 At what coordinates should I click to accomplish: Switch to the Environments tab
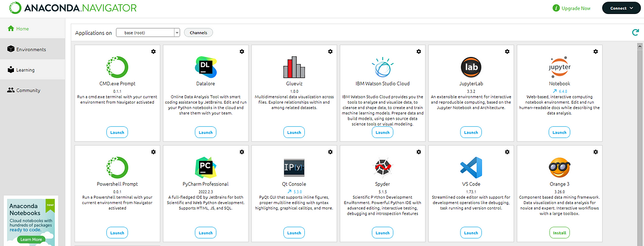point(32,49)
